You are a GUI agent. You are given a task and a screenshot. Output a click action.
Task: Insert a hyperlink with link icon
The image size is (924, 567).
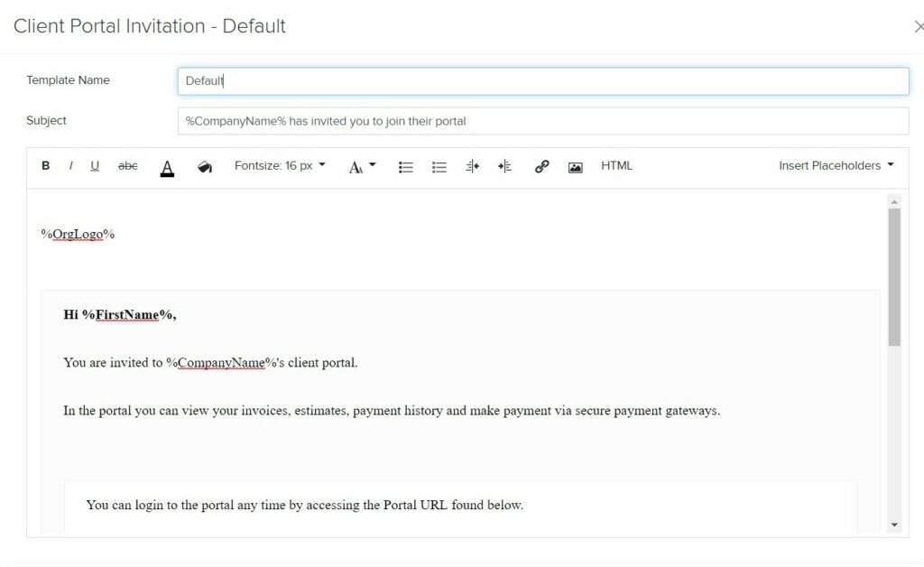coord(541,167)
